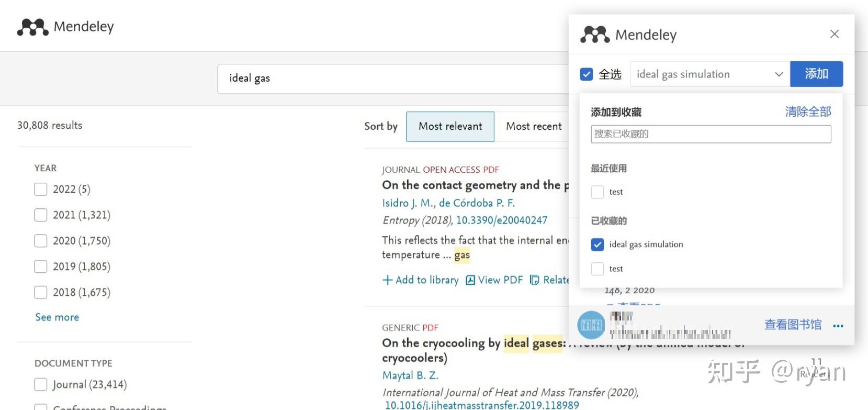This screenshot has width=868, height=410.
Task: Click the ideal gas search input field
Action: pos(366,78)
